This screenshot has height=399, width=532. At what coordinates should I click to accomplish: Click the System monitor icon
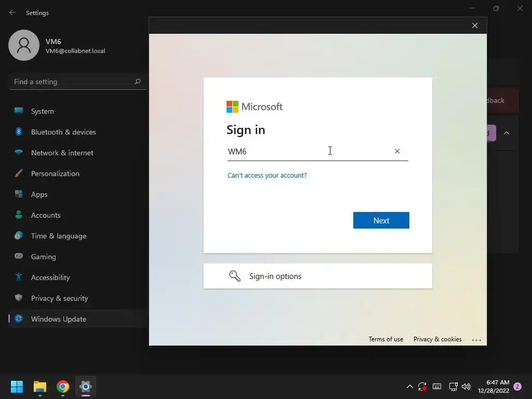click(19, 111)
